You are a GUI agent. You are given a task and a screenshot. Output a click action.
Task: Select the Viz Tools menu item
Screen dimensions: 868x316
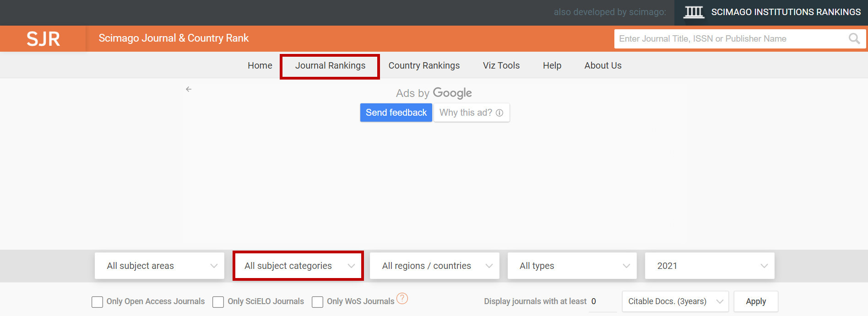[501, 65]
